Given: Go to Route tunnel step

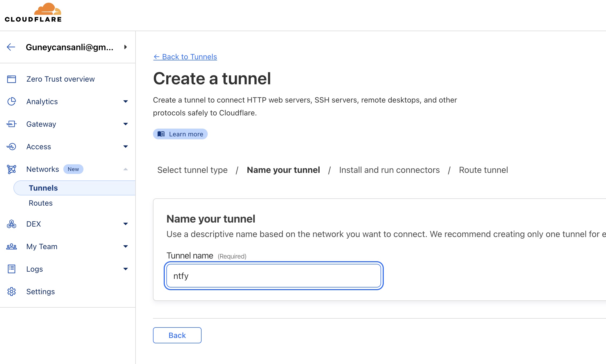Looking at the screenshot, I should pos(483,170).
